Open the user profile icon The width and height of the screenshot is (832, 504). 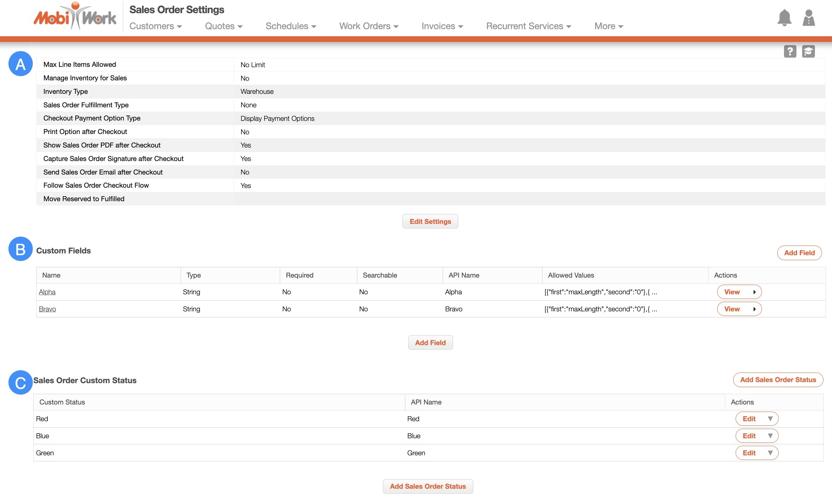(x=809, y=18)
